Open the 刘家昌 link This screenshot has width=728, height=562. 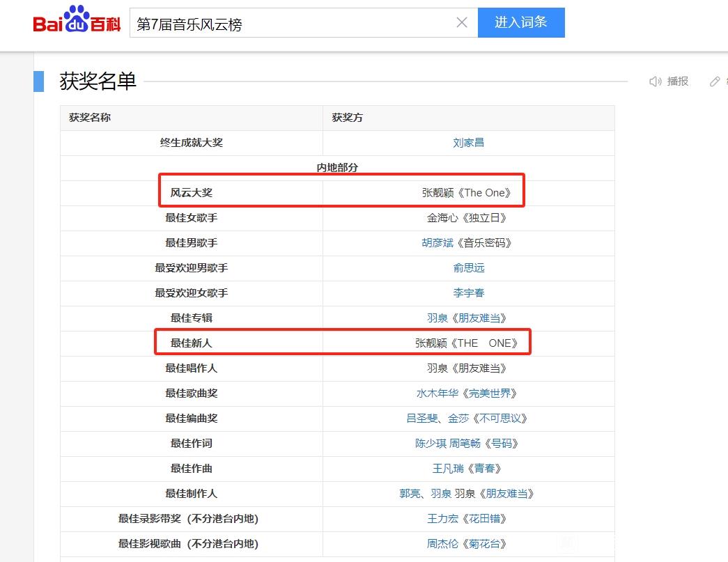[x=468, y=143]
